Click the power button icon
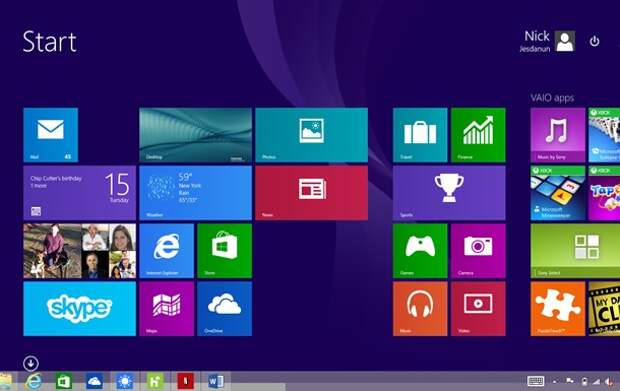The height and width of the screenshot is (391, 620). [x=594, y=41]
